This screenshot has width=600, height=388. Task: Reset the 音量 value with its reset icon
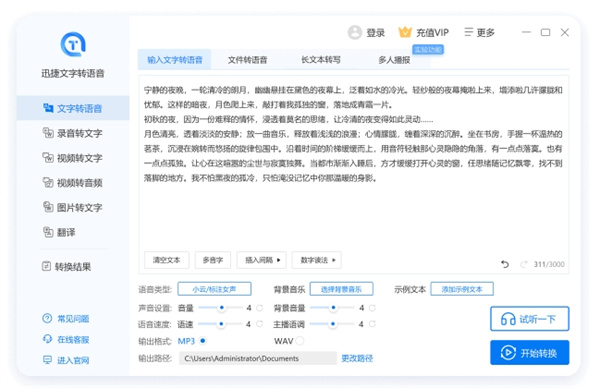[x=259, y=308]
